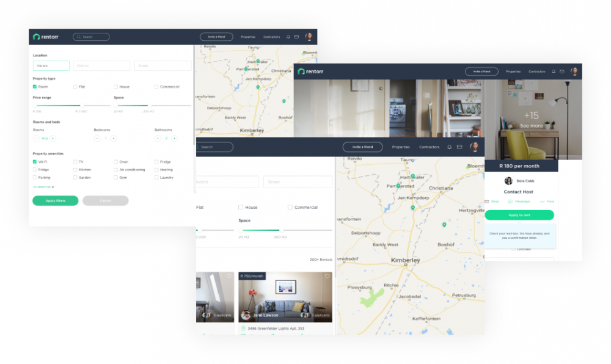The image size is (611, 364).
Task: Select the map pin near Boshof in the listings window
Action: click(444, 225)
